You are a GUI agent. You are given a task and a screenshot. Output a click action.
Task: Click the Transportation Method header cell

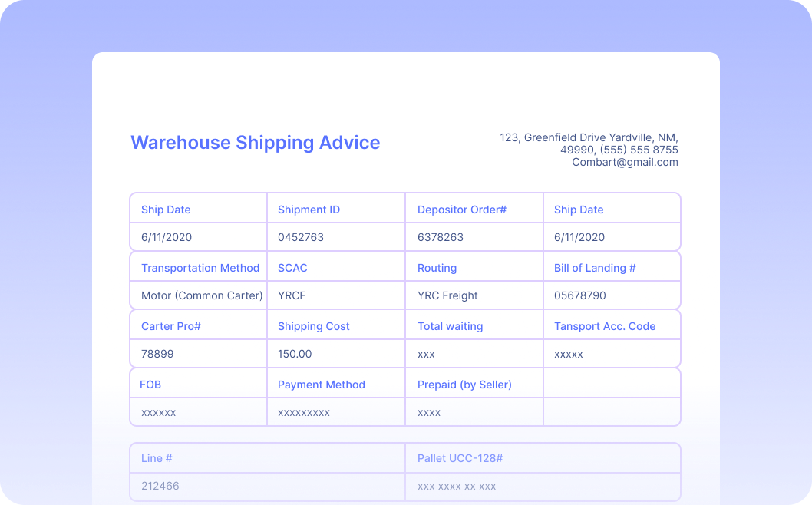[198, 267]
